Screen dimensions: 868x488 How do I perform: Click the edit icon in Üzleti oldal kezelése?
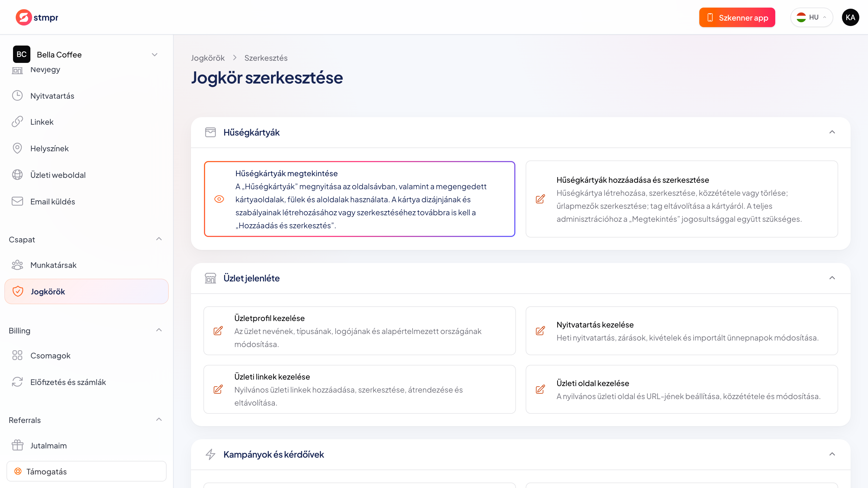[541, 389]
